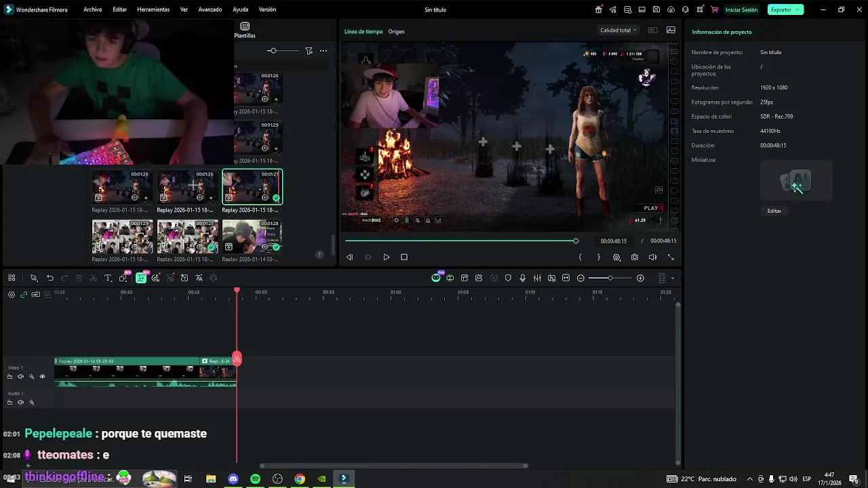The height and width of the screenshot is (488, 868).
Task: Open timeline track settings gear icon
Action: coord(12,294)
